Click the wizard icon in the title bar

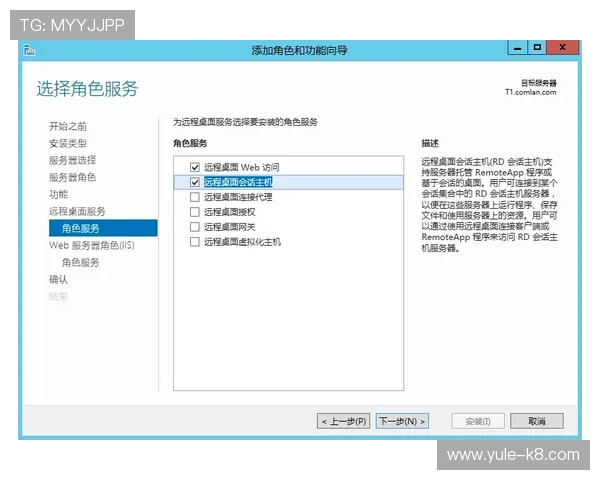point(29,50)
